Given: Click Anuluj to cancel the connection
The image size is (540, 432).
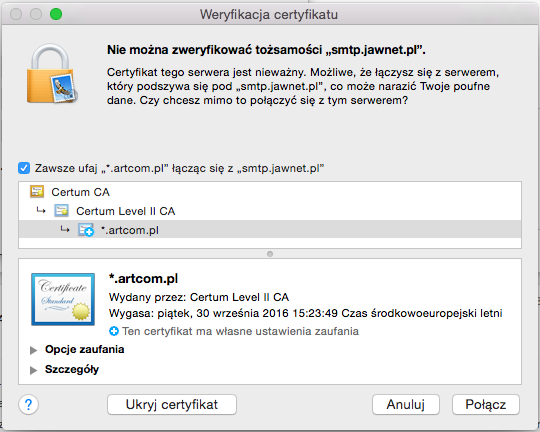Looking at the screenshot, I should [406, 404].
